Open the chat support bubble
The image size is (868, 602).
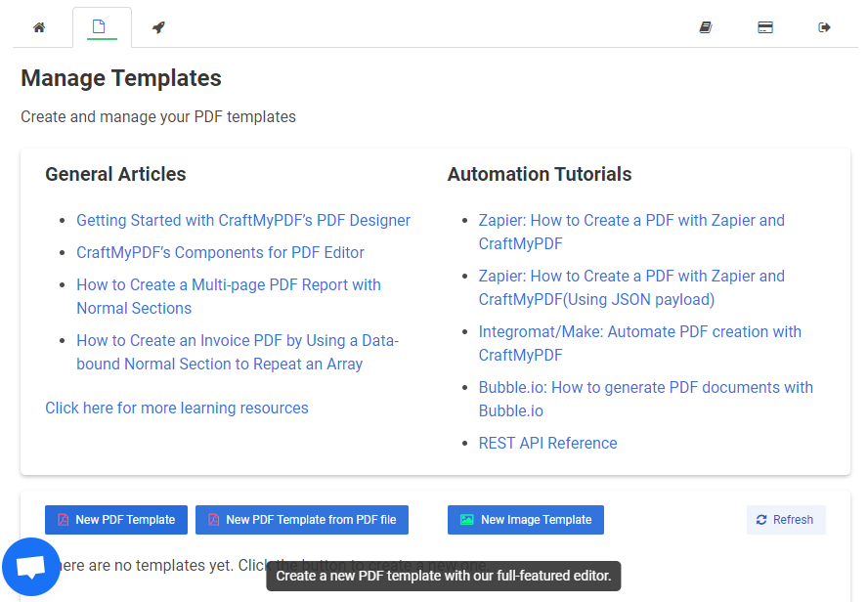[31, 567]
